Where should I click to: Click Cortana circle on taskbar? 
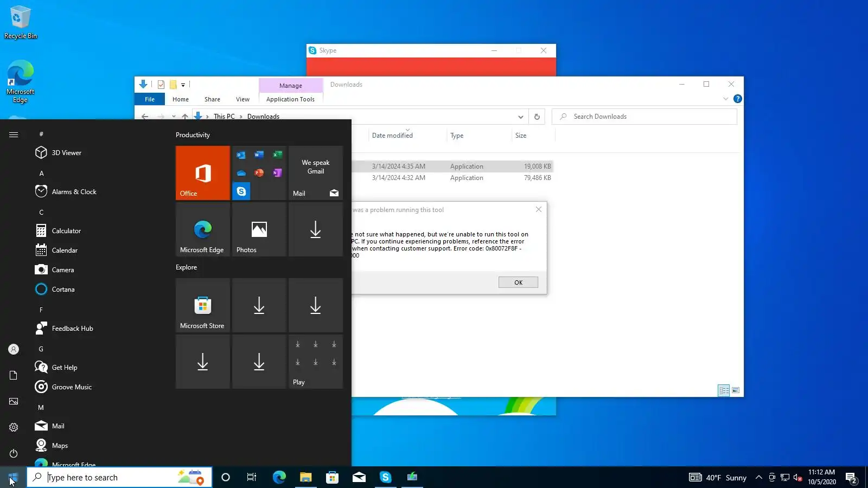[226, 477]
